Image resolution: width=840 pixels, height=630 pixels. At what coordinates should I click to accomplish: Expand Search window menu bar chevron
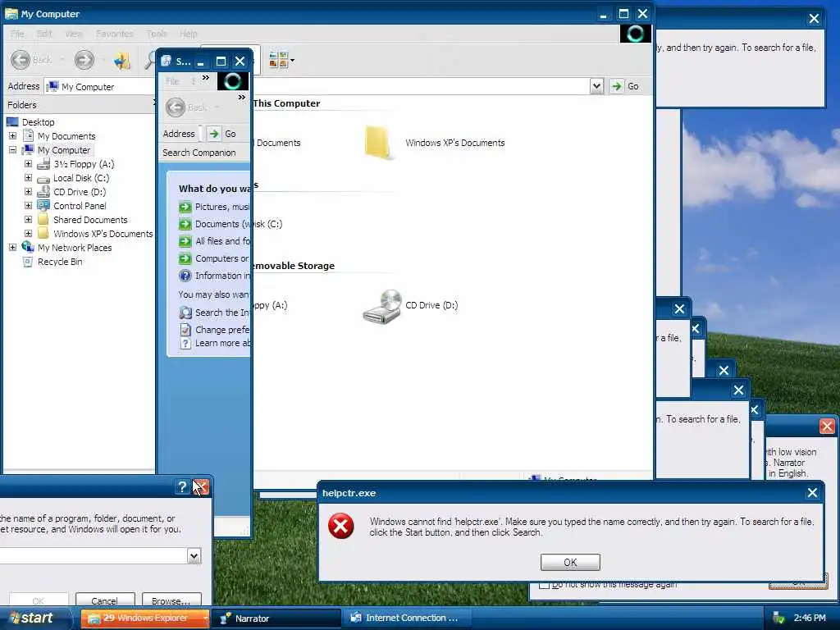click(206, 78)
